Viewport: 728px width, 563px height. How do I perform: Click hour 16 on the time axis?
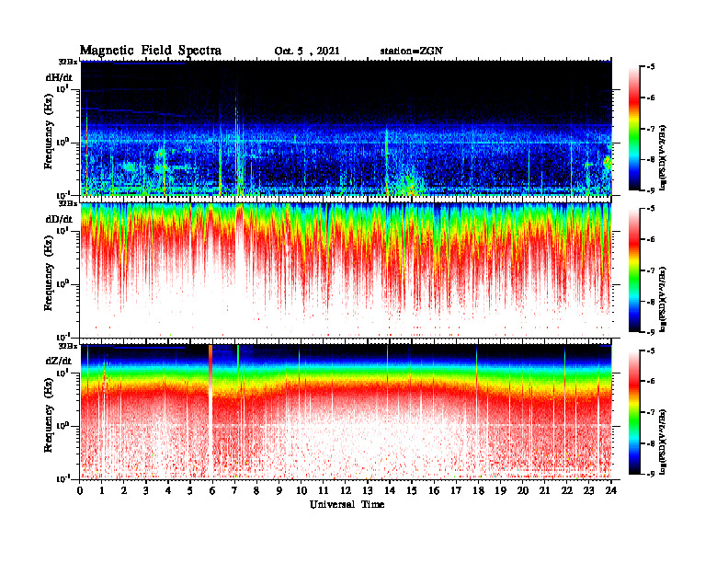click(434, 491)
